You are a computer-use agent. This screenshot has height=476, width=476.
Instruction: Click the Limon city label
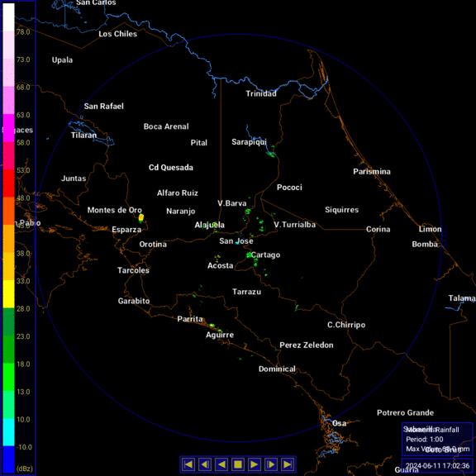click(430, 229)
